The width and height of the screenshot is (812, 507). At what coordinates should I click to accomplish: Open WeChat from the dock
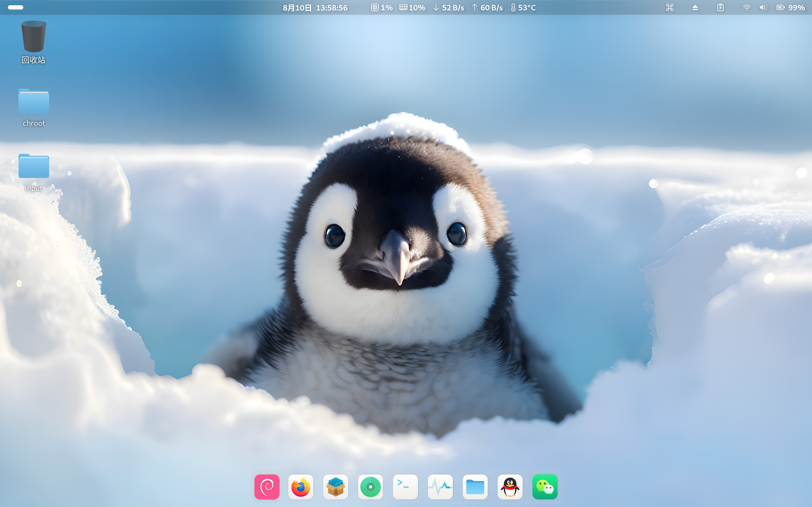point(545,487)
